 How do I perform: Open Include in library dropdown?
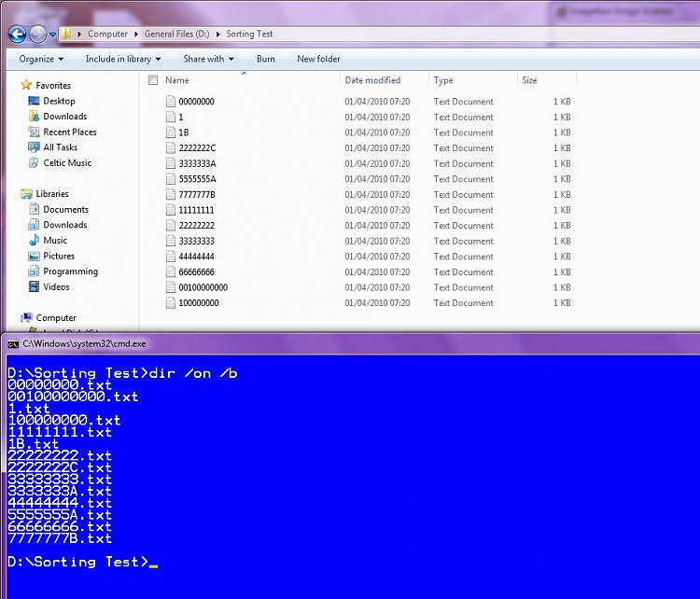tap(123, 59)
